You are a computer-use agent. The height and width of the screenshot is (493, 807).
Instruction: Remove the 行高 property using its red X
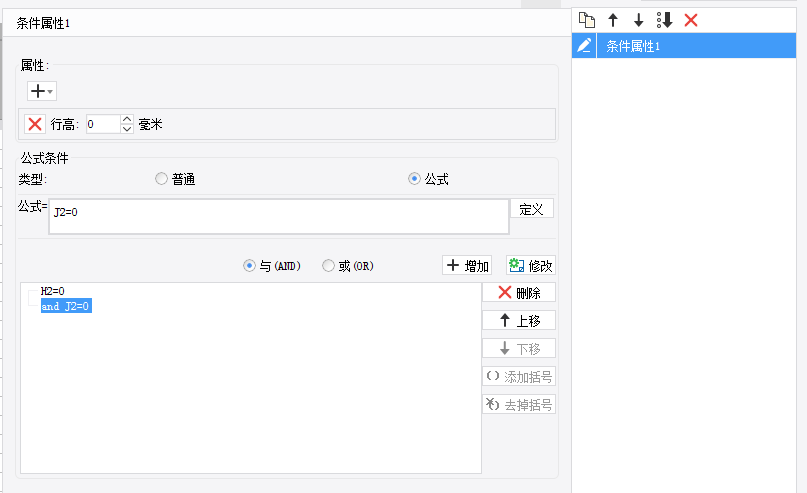[35, 124]
